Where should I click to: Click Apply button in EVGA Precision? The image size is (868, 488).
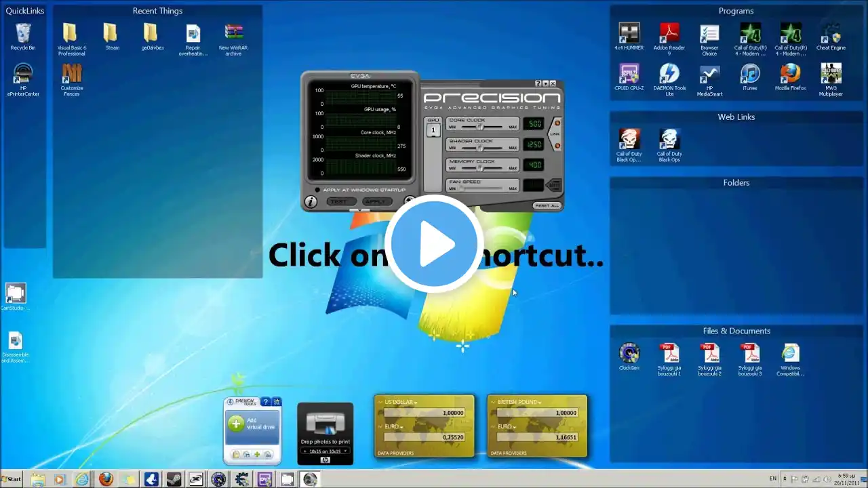coord(376,201)
